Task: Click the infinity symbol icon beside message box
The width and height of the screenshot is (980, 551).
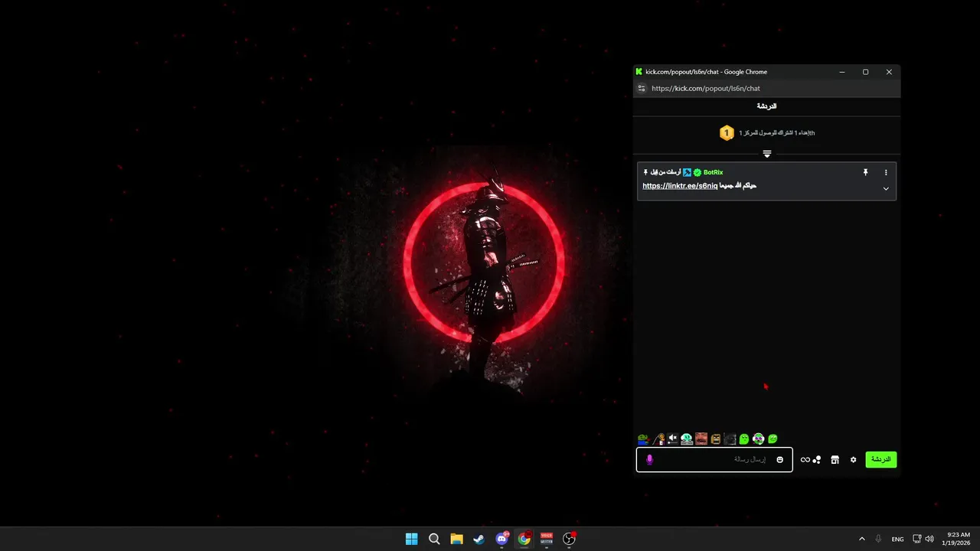Action: pos(805,460)
